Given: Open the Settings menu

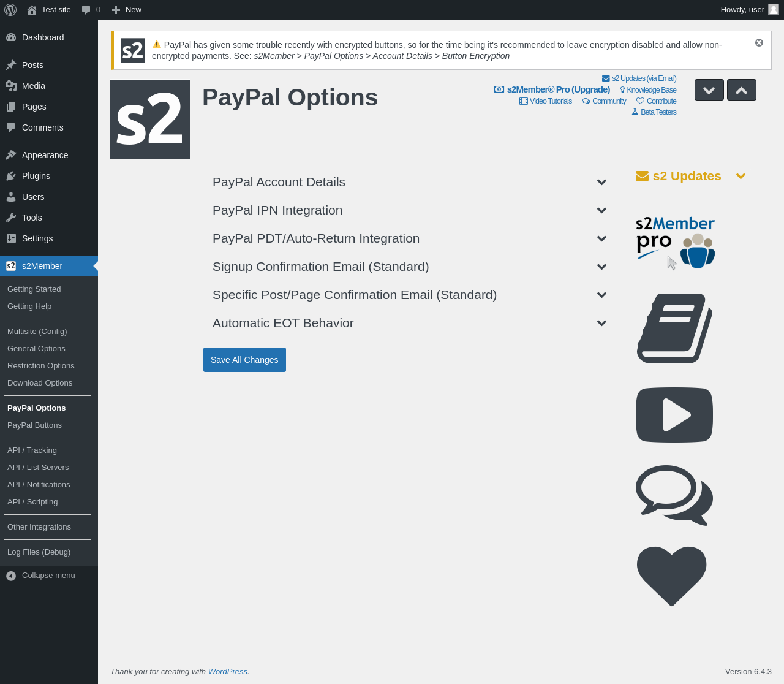Looking at the screenshot, I should (49, 238).
